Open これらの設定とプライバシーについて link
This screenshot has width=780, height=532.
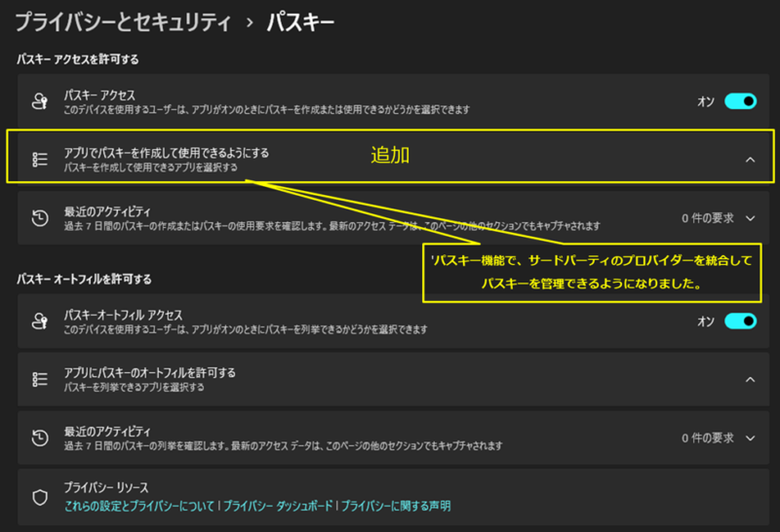point(139,506)
